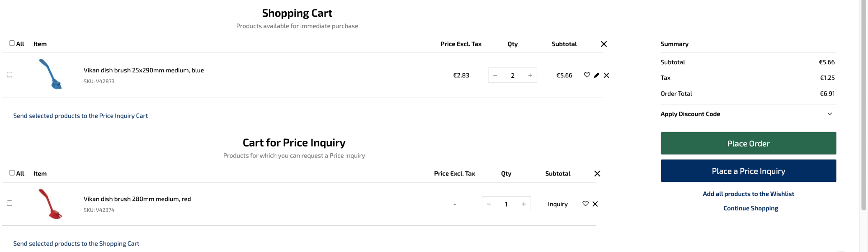
Task: Increase red dish brush quantity with plus
Action: click(x=524, y=204)
